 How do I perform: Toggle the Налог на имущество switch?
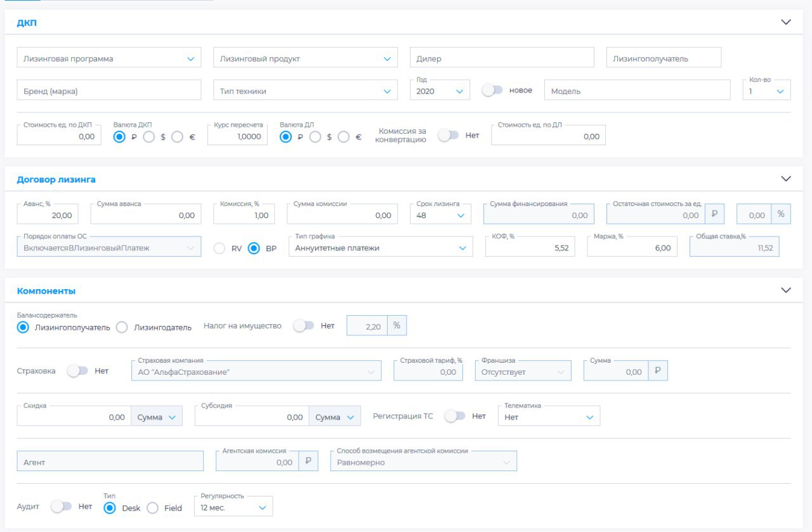tap(303, 325)
